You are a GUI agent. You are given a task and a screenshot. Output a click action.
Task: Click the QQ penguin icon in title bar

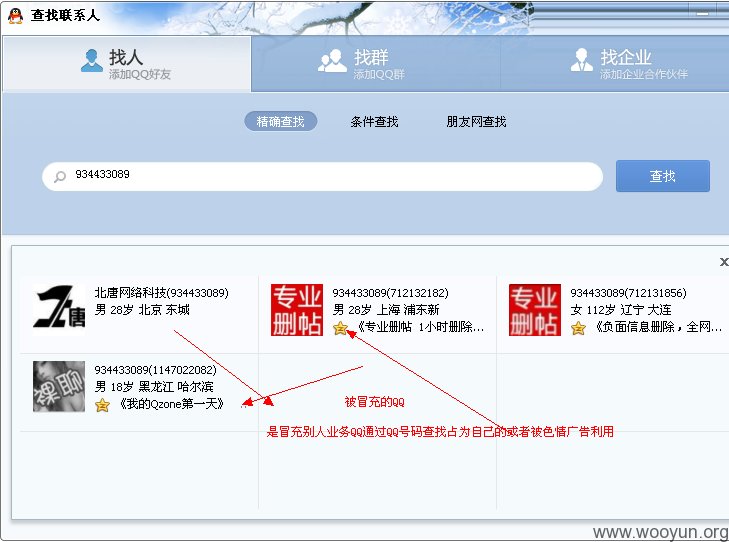point(15,16)
